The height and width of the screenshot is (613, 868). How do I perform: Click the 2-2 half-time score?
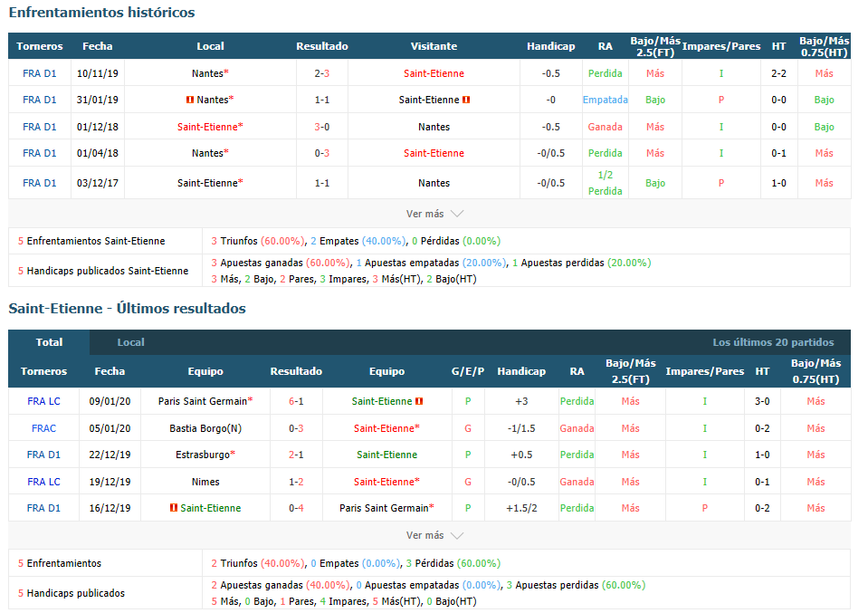(x=779, y=73)
